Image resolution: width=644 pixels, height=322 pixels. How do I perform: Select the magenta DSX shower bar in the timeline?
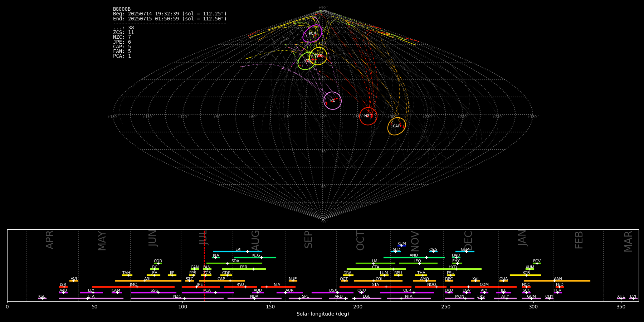coord(332,293)
